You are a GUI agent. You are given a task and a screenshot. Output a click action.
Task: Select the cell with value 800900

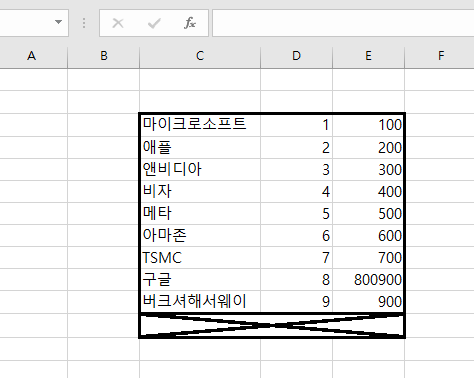click(368, 279)
